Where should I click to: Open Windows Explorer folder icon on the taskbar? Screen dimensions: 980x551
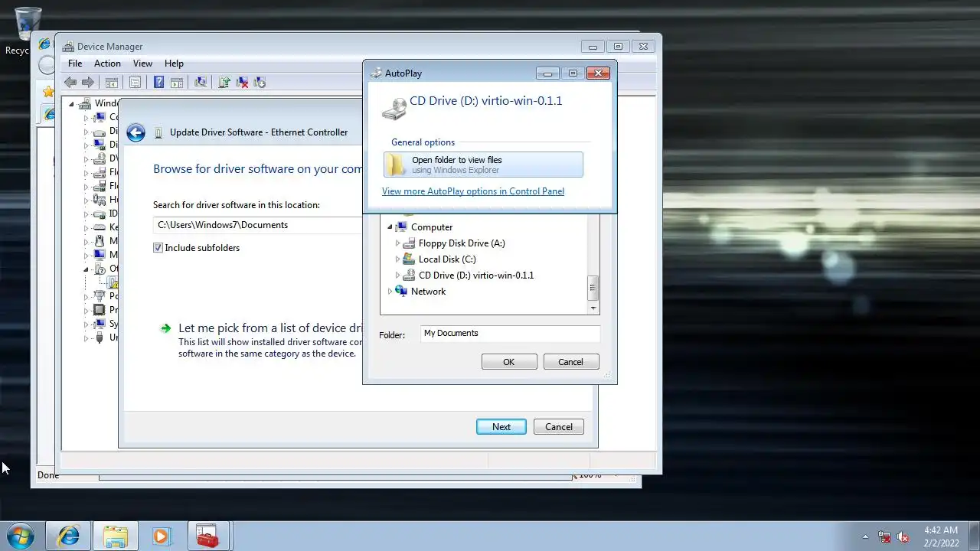115,536
